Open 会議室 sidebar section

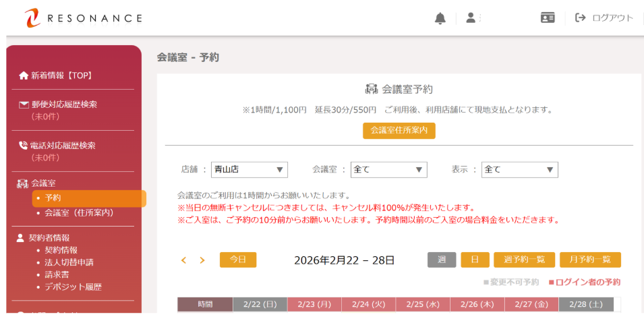[x=43, y=183]
